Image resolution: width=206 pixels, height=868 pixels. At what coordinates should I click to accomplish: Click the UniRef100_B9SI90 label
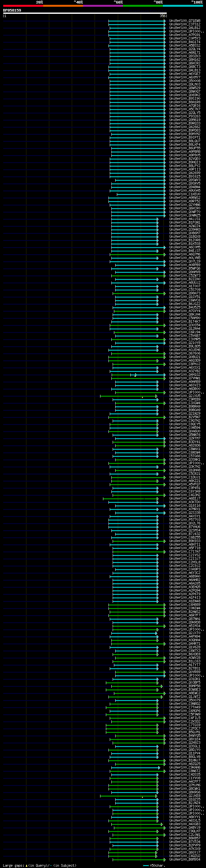[185, 99]
